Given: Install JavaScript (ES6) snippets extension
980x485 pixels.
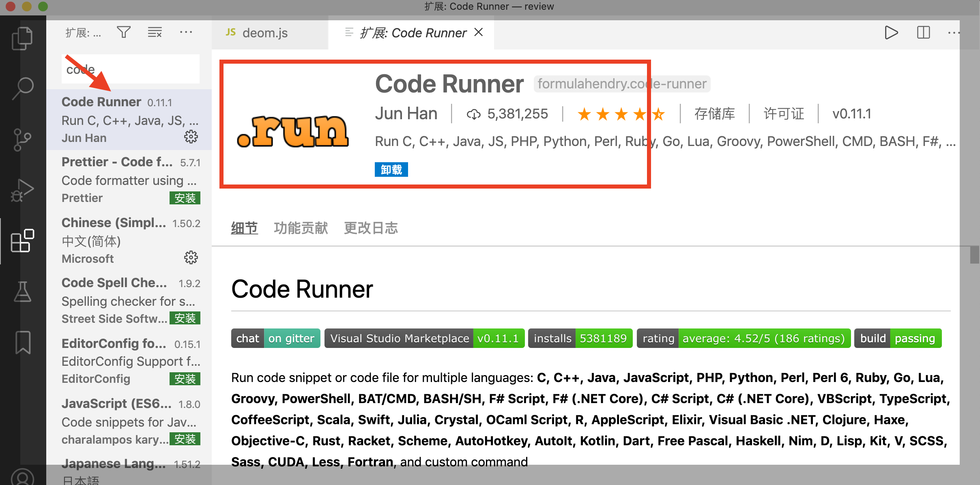Looking at the screenshot, I should [x=185, y=439].
